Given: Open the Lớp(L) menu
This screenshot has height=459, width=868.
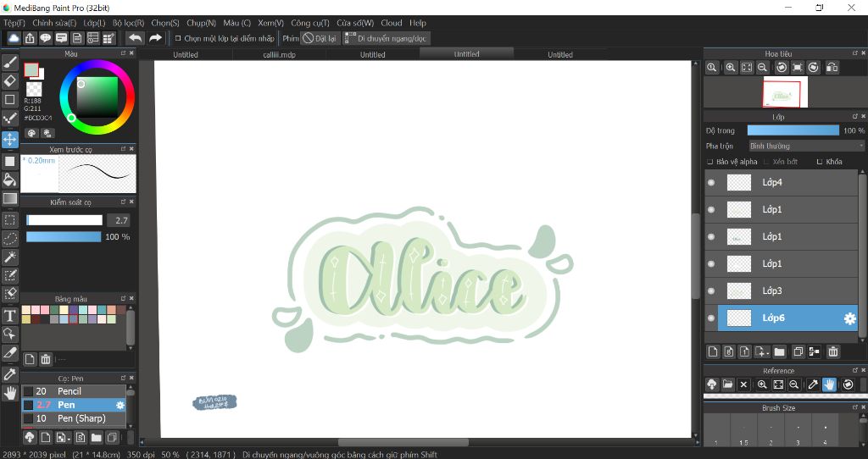Looking at the screenshot, I should 94,23.
